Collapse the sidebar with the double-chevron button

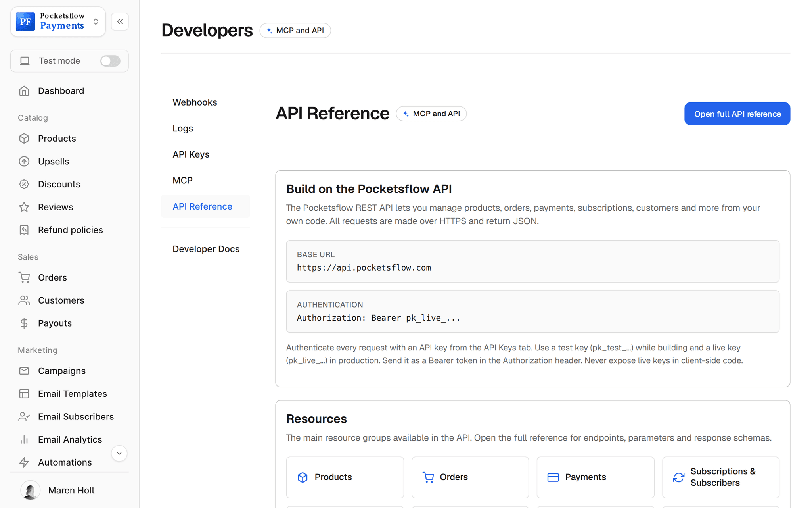120,21
